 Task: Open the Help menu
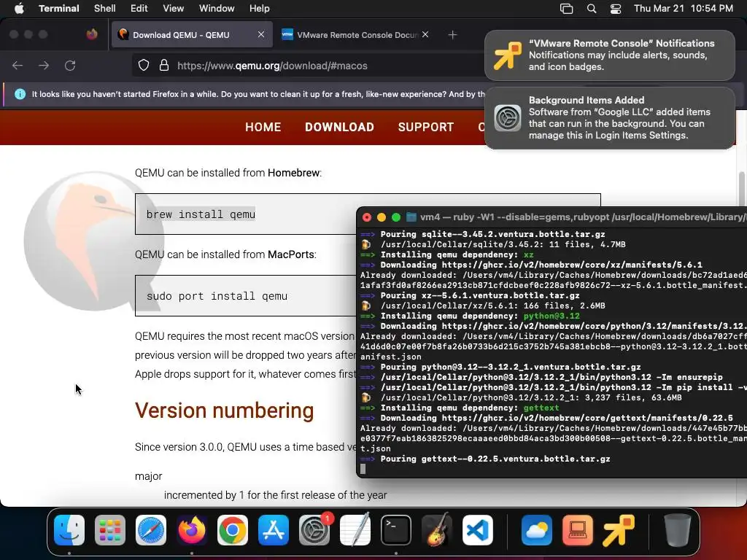click(259, 9)
